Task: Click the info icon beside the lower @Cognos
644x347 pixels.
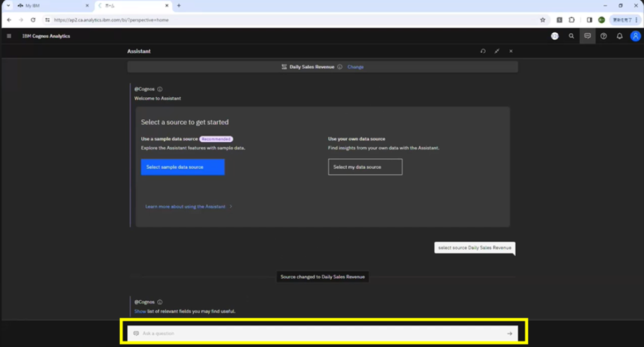Action: pos(160,302)
